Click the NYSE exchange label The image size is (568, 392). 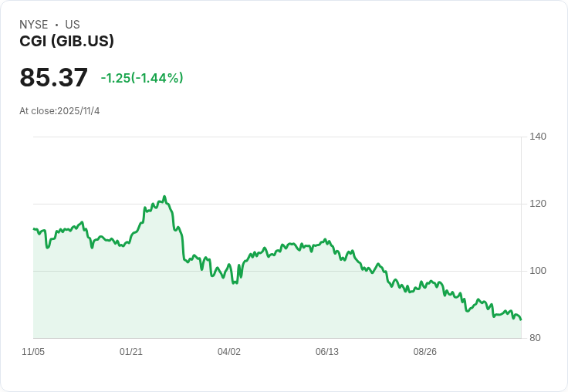pos(34,25)
